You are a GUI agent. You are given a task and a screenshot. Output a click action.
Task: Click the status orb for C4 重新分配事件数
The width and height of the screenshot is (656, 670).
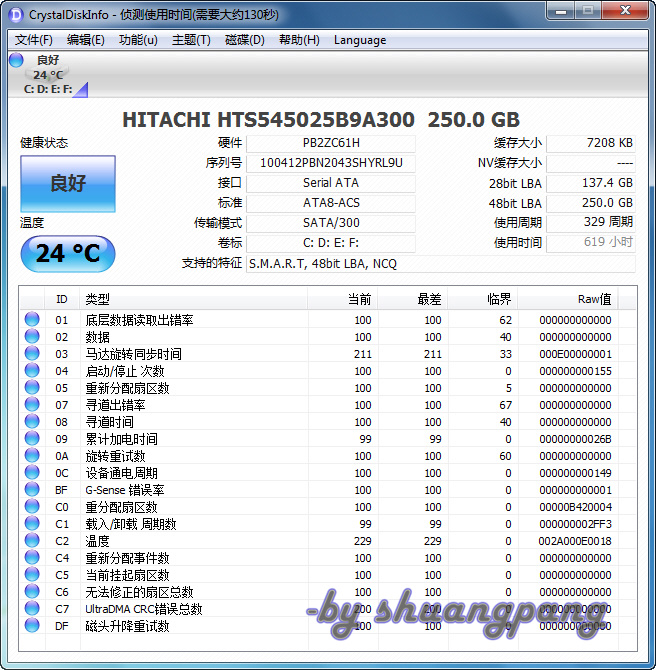[32, 558]
